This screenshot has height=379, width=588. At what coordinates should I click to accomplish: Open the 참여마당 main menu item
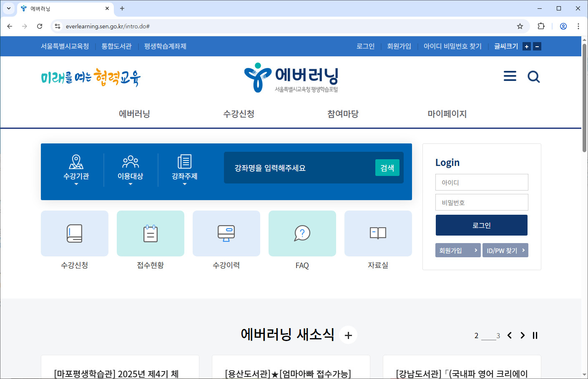(343, 114)
